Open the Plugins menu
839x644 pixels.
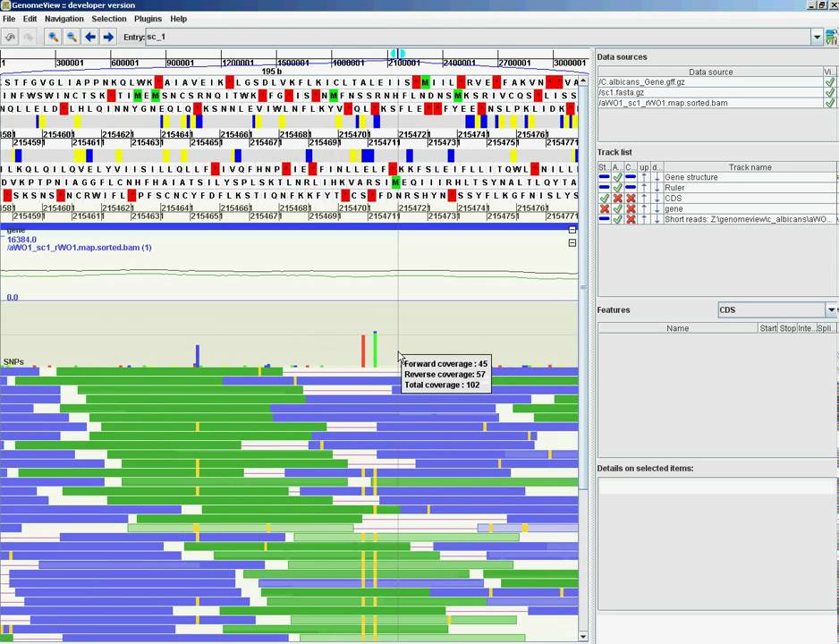(x=148, y=19)
